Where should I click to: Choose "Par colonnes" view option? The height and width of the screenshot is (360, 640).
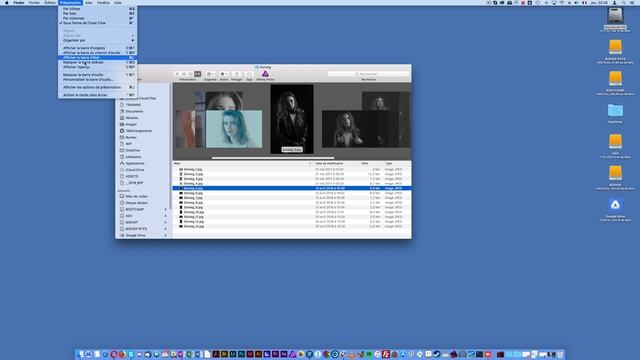[x=97, y=18]
